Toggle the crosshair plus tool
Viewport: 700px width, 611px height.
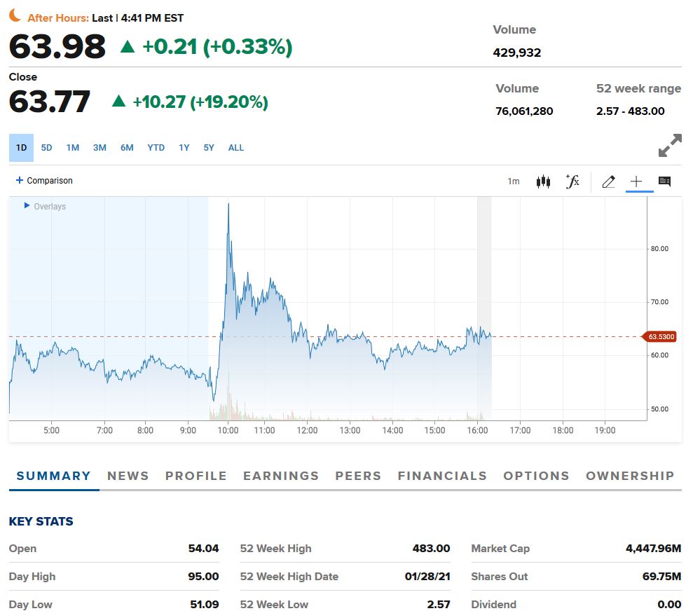click(636, 181)
